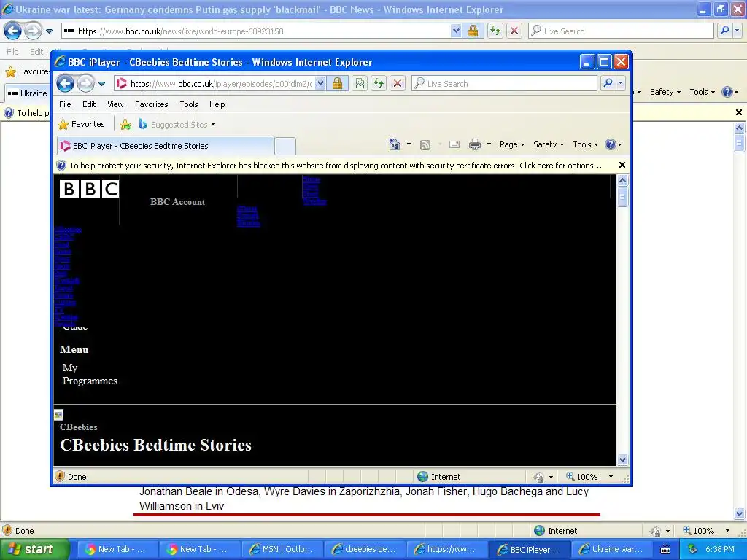Click the Read Mail envelope icon
The height and width of the screenshot is (560, 747).
point(454,144)
